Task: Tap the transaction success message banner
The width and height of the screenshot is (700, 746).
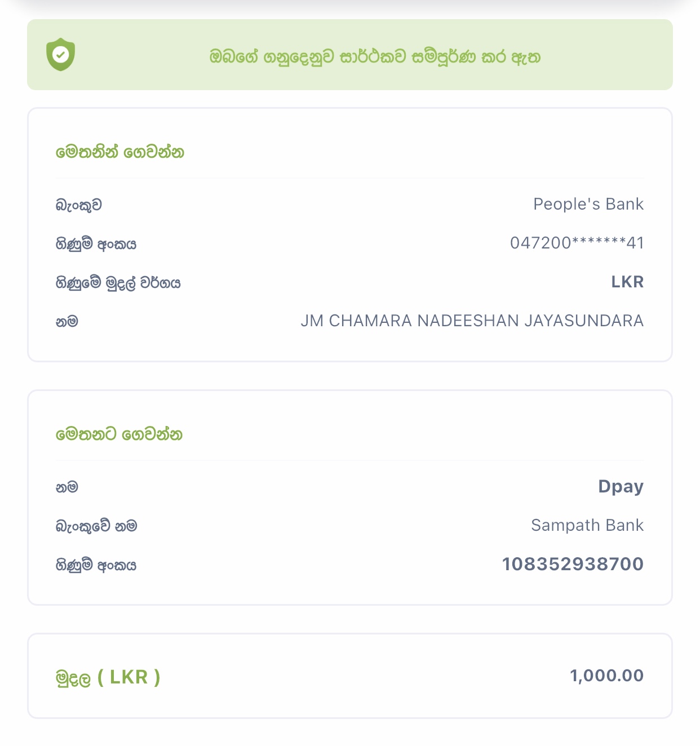Action: pyautogui.click(x=375, y=57)
